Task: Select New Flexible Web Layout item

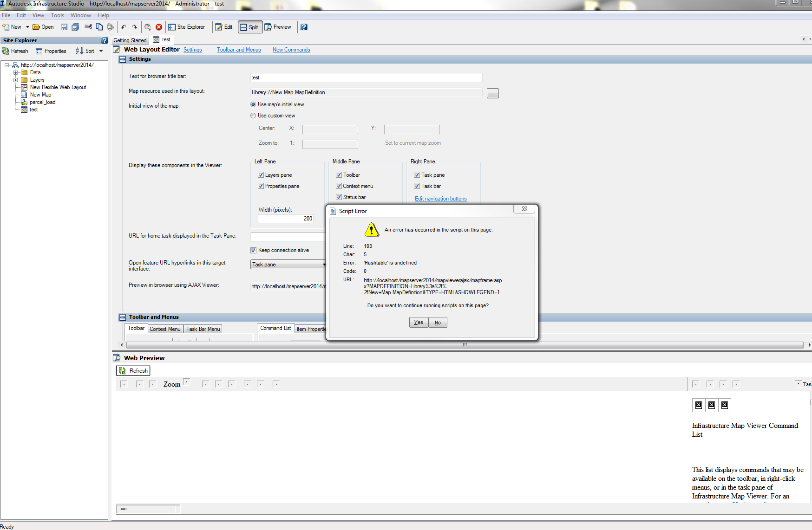Action: (58, 87)
